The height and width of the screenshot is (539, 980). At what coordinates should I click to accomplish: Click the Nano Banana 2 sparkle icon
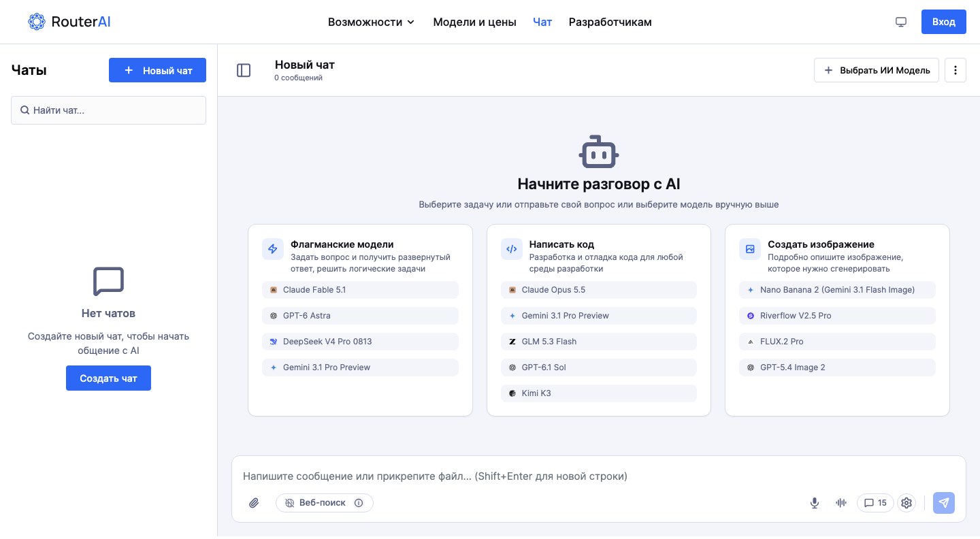(751, 290)
